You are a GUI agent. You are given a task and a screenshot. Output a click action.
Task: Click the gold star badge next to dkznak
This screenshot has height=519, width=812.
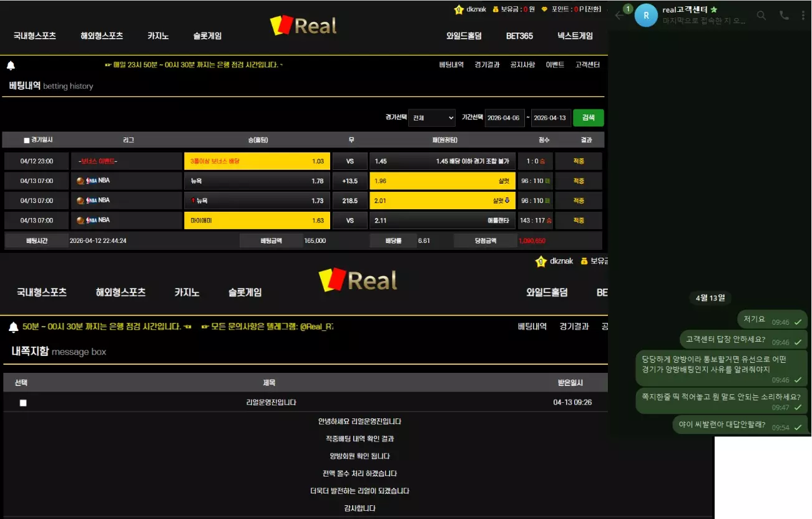459,9
